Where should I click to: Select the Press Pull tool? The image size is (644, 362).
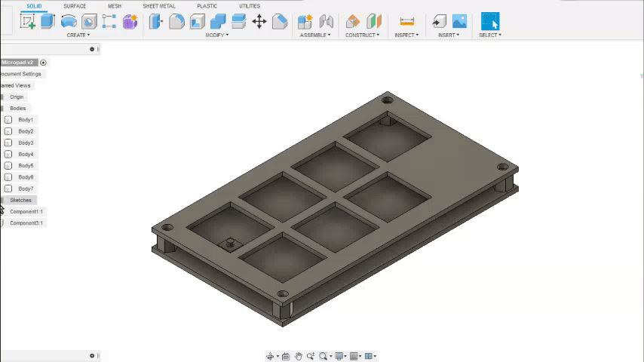pos(156,22)
